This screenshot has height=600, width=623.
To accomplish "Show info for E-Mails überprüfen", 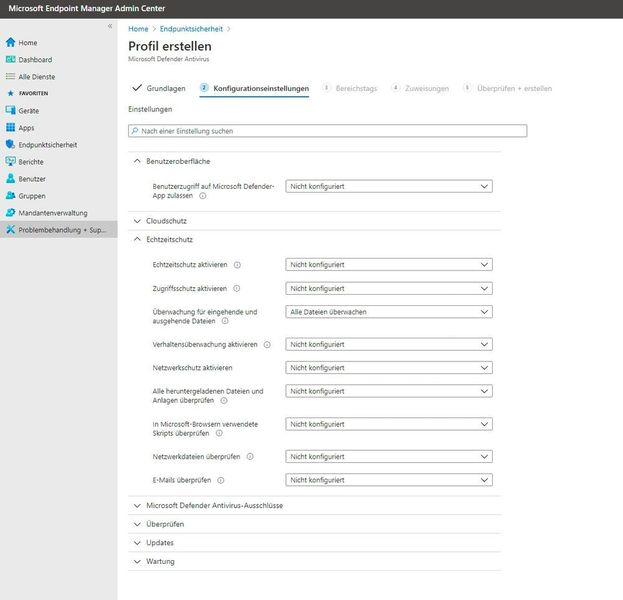I will 221,480.
